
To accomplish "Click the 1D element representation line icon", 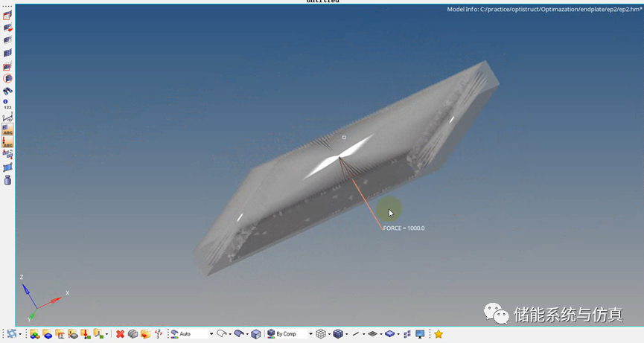I will coord(356,334).
